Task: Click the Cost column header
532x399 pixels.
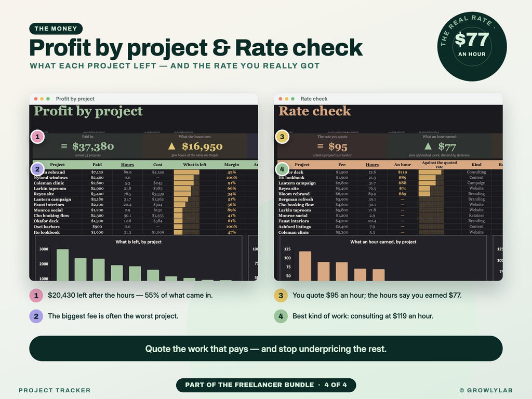Action: click(x=158, y=165)
